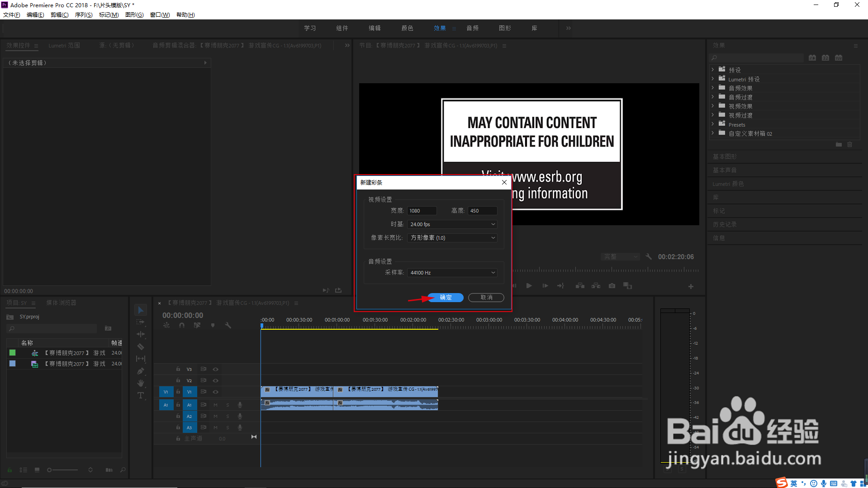Switch to the 颜色 workspace tab
This screenshot has width=868, height=488.
pos(407,28)
